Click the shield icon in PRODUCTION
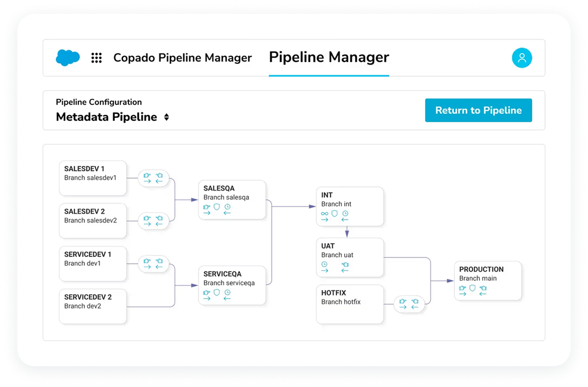This screenshot has width=588, height=387. click(x=473, y=288)
